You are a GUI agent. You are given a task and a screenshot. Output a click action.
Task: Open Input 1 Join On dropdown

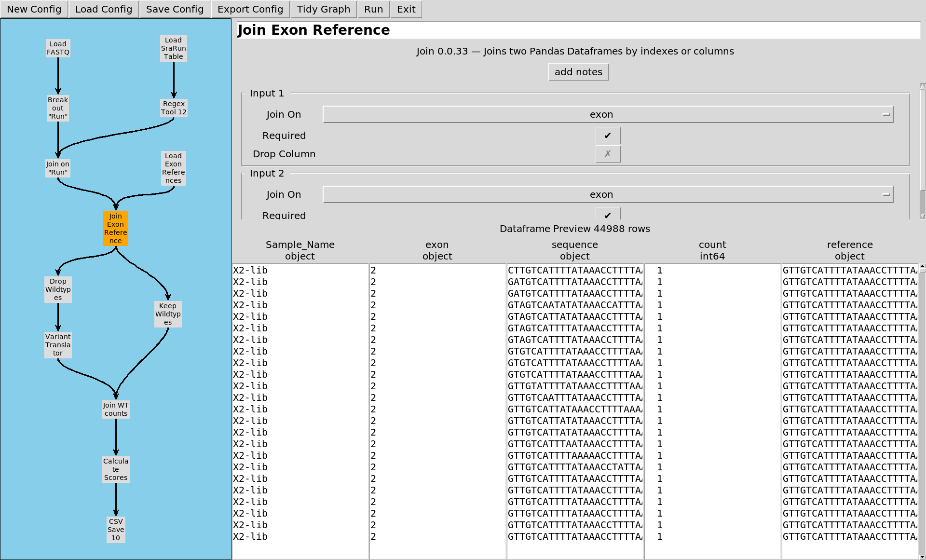(608, 115)
